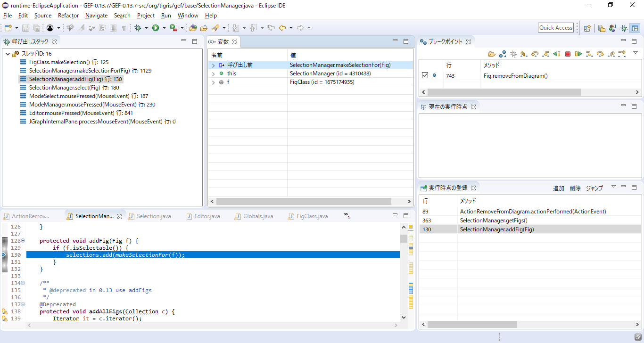Click the red stop square in ブレークポイント toolbar
The image size is (644, 343).
tap(568, 54)
